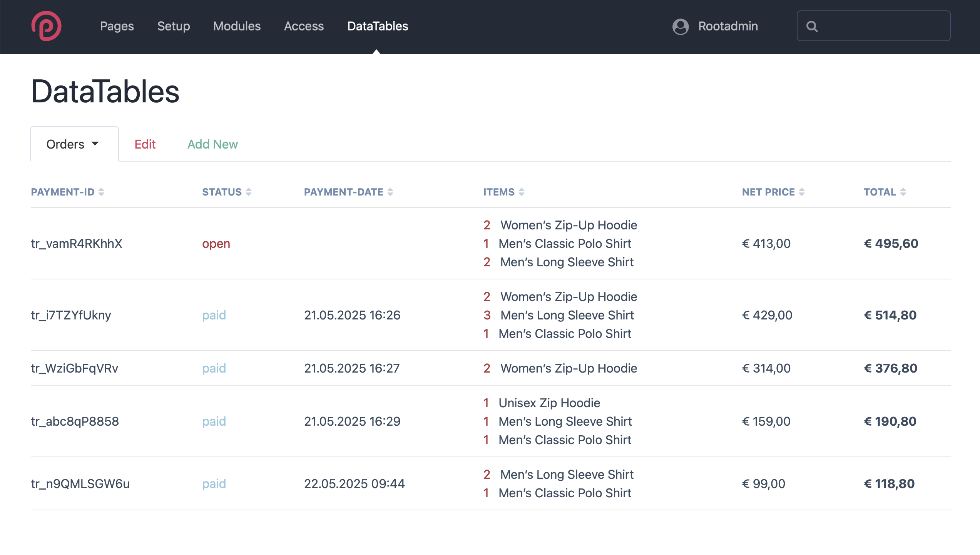Click the search magnifier icon

click(x=812, y=26)
